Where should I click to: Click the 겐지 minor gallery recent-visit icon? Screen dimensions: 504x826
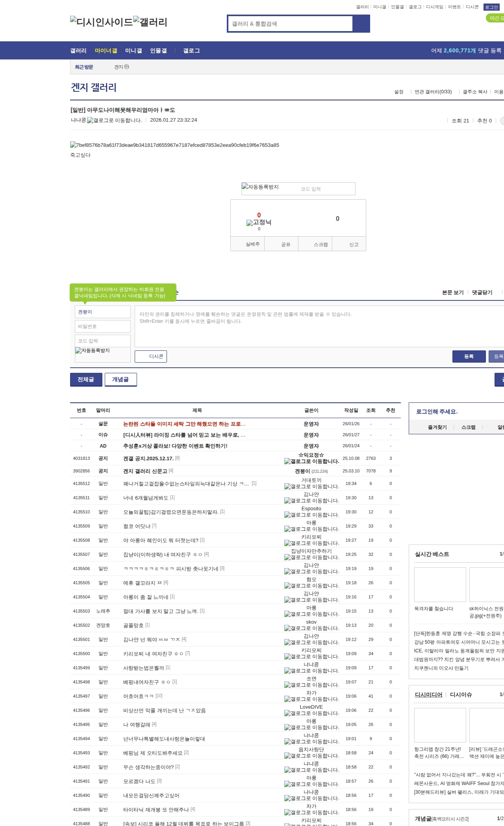[x=126, y=67]
